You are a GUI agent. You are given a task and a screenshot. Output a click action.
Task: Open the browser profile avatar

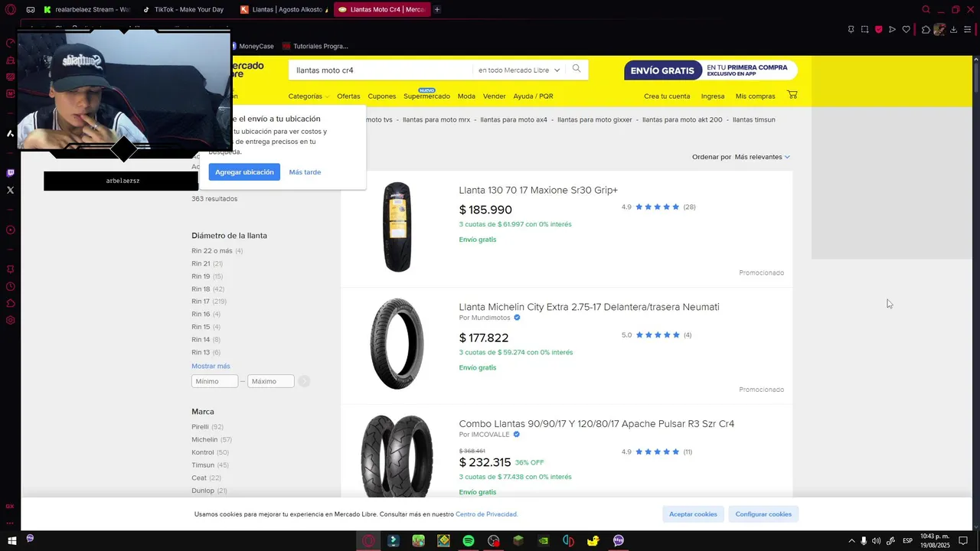click(939, 30)
